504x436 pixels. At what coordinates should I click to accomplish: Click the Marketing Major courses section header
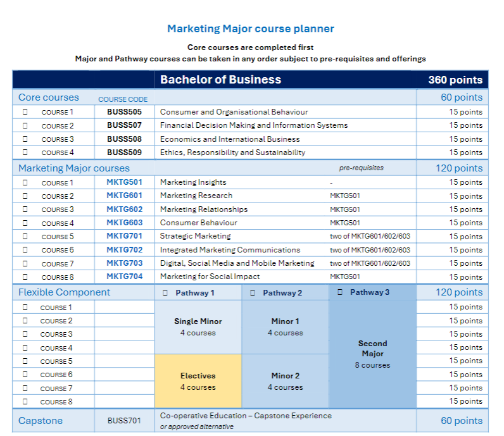(74, 168)
